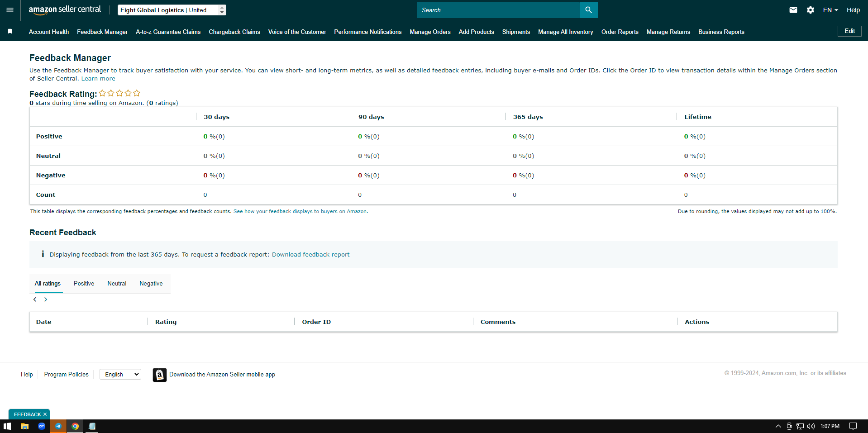Viewport: 868px width, 433px height.
Task: Click the Learn more link
Action: pos(98,78)
